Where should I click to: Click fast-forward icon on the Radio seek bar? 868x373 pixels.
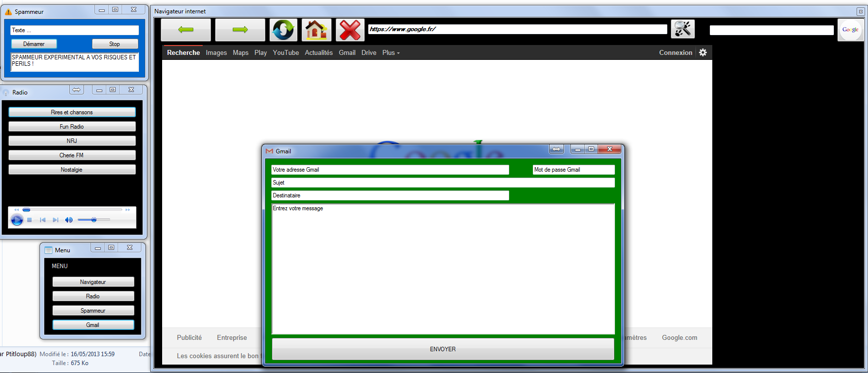[128, 210]
